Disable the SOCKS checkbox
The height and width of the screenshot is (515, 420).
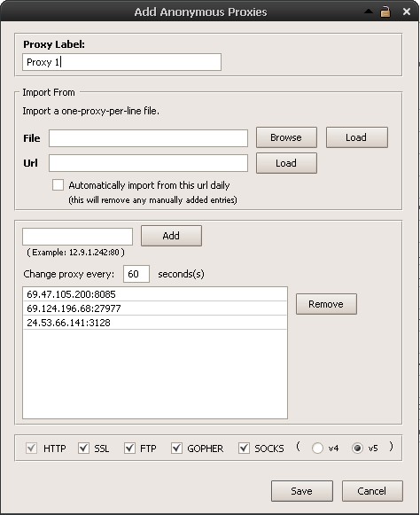(x=244, y=448)
